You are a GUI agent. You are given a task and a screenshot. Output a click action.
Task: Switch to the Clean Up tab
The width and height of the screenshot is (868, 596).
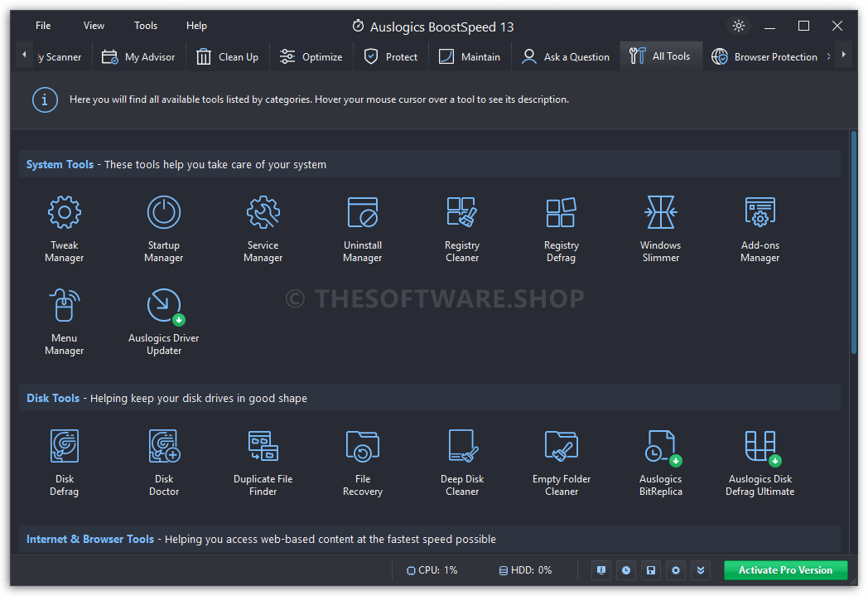(228, 57)
